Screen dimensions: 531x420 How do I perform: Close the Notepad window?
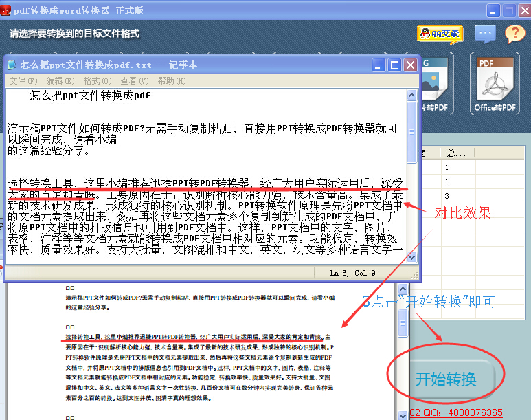point(410,65)
